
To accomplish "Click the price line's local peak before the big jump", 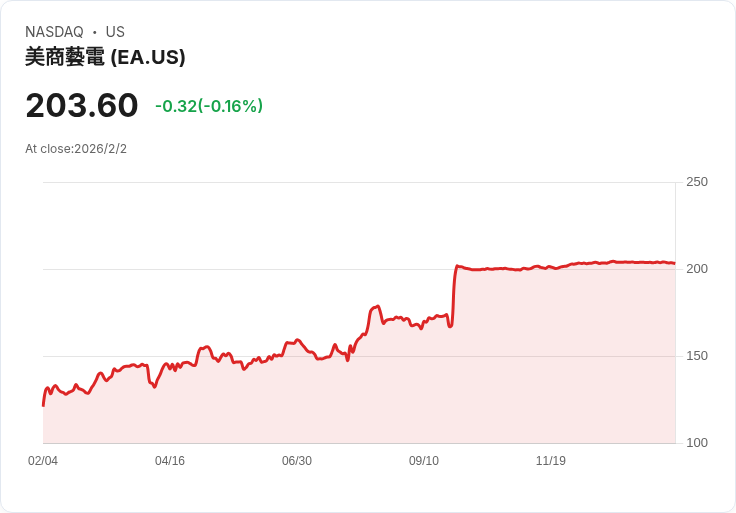I will tap(377, 306).
